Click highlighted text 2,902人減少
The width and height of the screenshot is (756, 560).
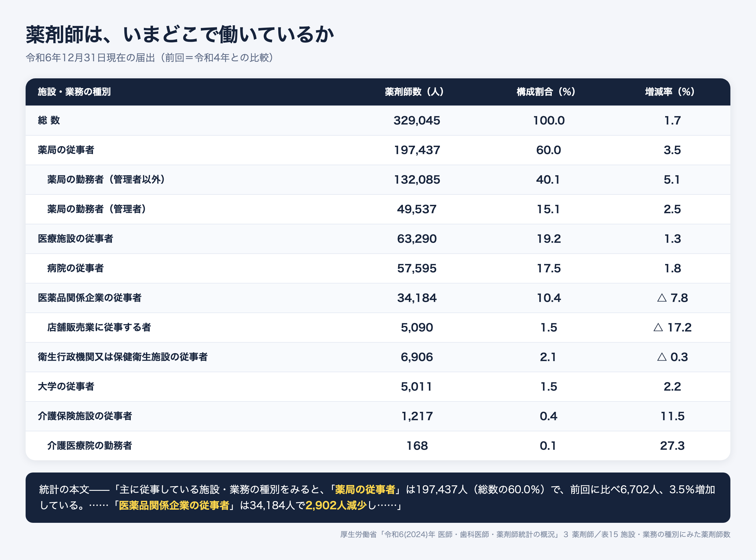click(336, 505)
